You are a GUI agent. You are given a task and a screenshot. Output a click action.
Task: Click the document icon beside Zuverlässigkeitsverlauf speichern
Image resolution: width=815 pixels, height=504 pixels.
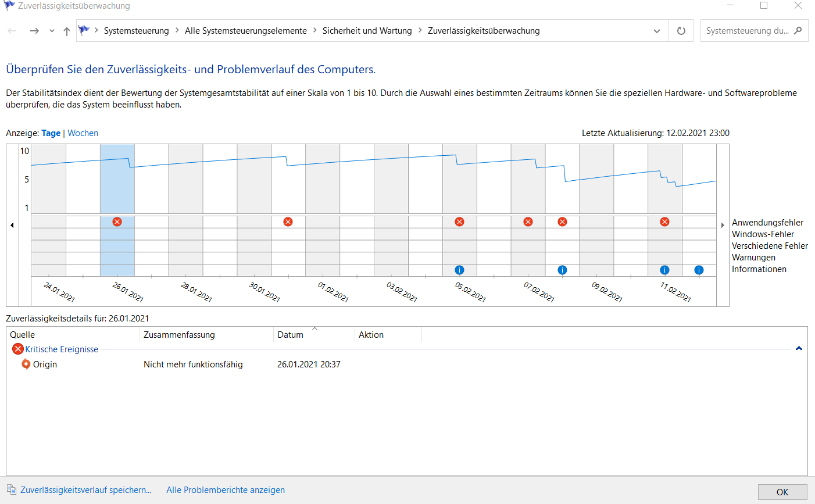pos(12,489)
